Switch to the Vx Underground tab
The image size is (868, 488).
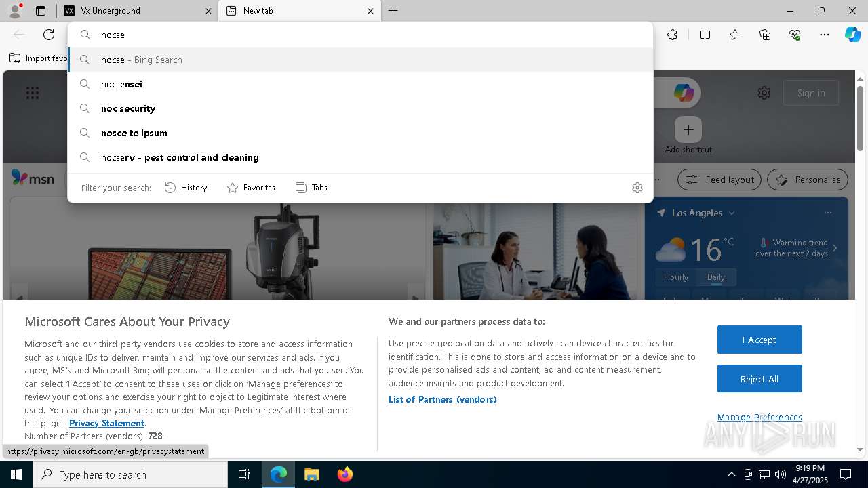(x=136, y=11)
